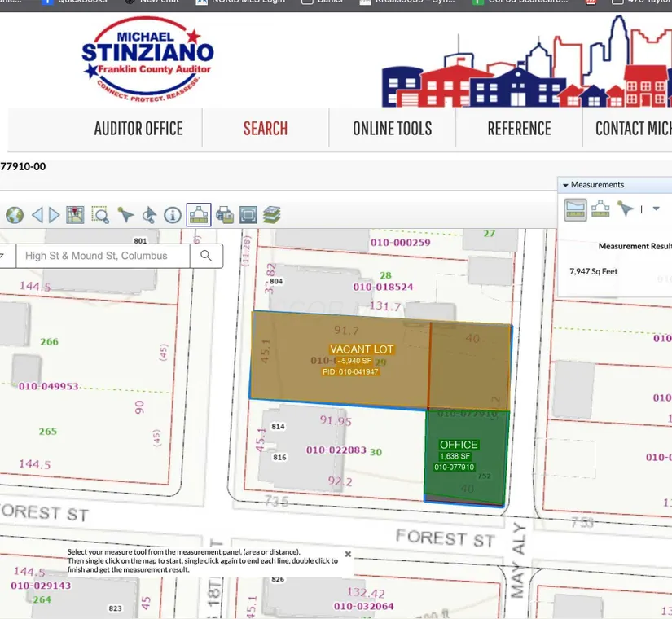The width and height of the screenshot is (672, 619).
Task: Click the globe full-extent icon
Action: 15,215
